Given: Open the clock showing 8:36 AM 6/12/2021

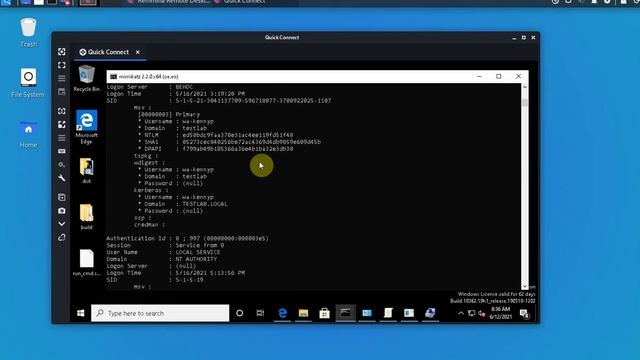Looking at the screenshot, I should pyautogui.click(x=500, y=313).
